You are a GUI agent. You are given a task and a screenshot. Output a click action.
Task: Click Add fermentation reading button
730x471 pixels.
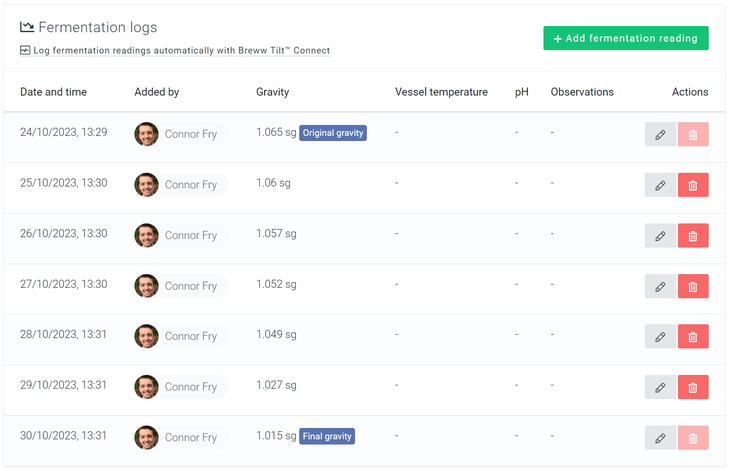click(625, 38)
